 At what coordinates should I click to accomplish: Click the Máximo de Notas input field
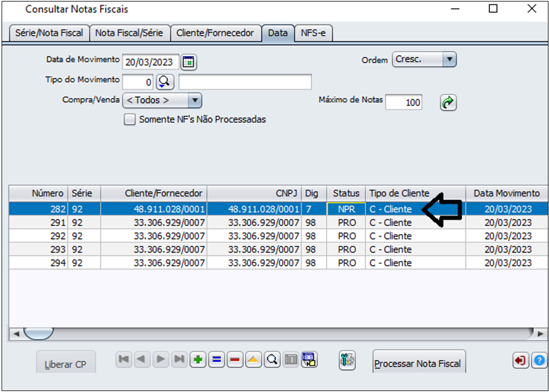click(x=403, y=102)
